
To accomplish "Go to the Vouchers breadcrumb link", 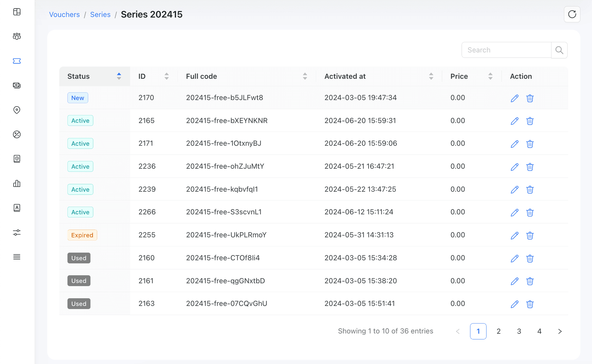I will click(64, 14).
